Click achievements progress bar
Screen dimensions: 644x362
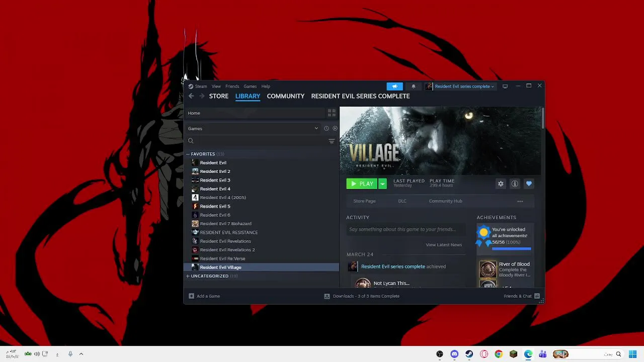point(511,248)
